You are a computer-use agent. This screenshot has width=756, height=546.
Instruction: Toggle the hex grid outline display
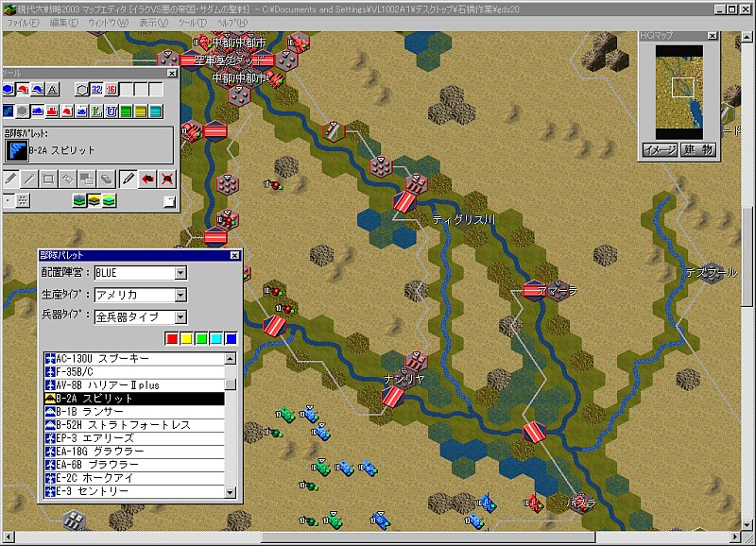click(x=82, y=89)
